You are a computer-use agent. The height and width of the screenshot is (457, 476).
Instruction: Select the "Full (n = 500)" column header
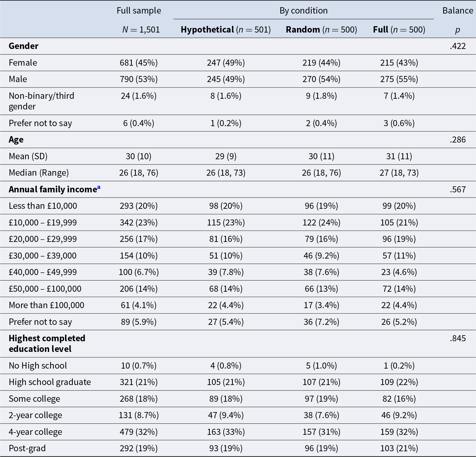click(x=399, y=30)
